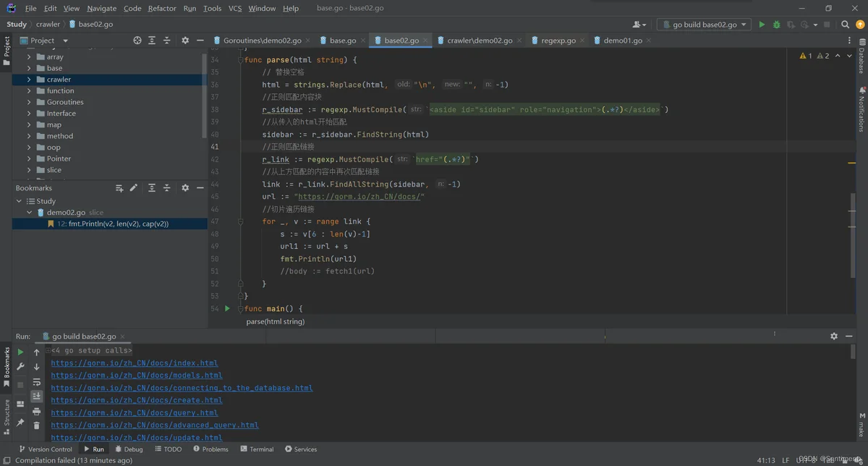Open the advanced_query.html output link
Screen dimensions: 868x466
(x=155, y=425)
